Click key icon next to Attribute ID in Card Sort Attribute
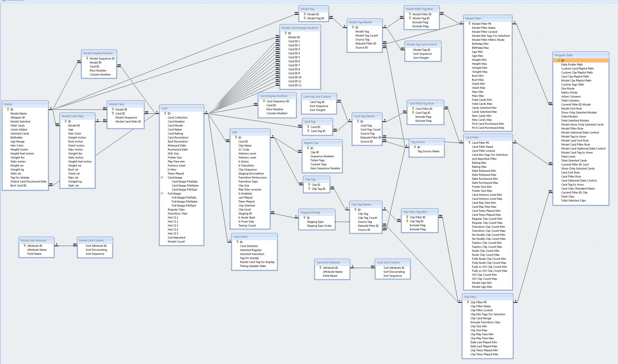The image size is (618, 364). click(x=320, y=268)
